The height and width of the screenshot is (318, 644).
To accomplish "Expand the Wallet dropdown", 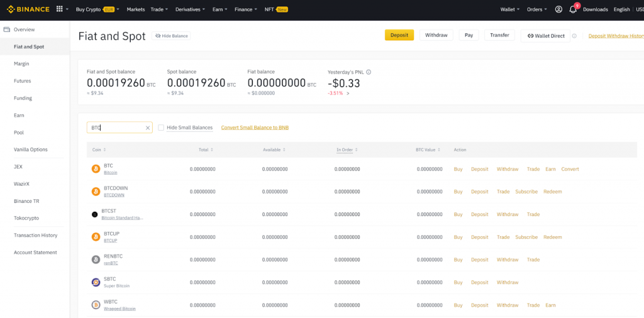I will click(x=510, y=9).
